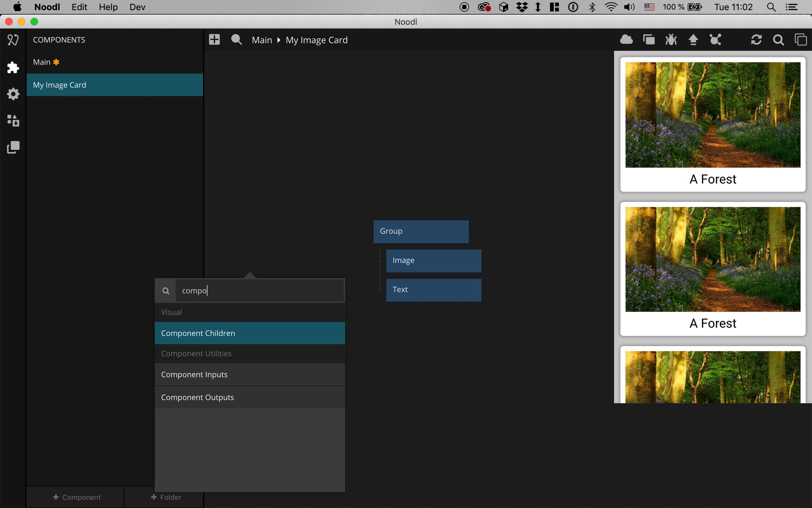The width and height of the screenshot is (812, 508).
Task: Click the first A Forest caption
Action: (x=713, y=179)
